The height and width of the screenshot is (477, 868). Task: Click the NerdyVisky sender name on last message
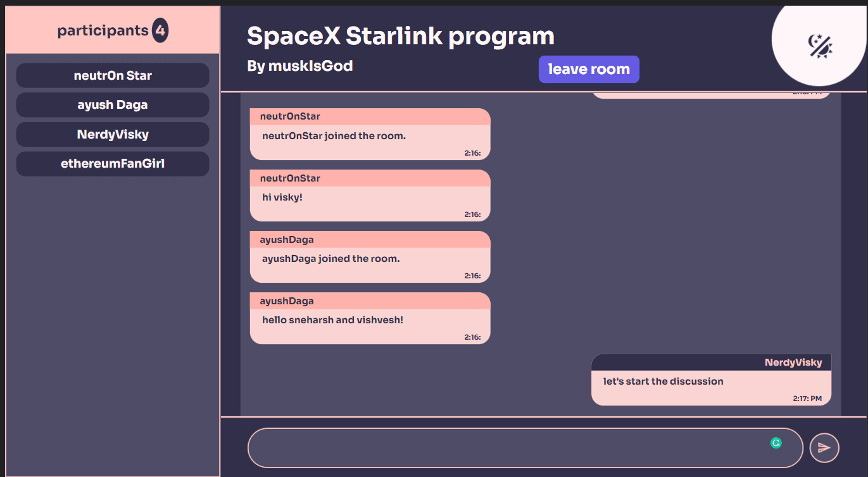793,362
